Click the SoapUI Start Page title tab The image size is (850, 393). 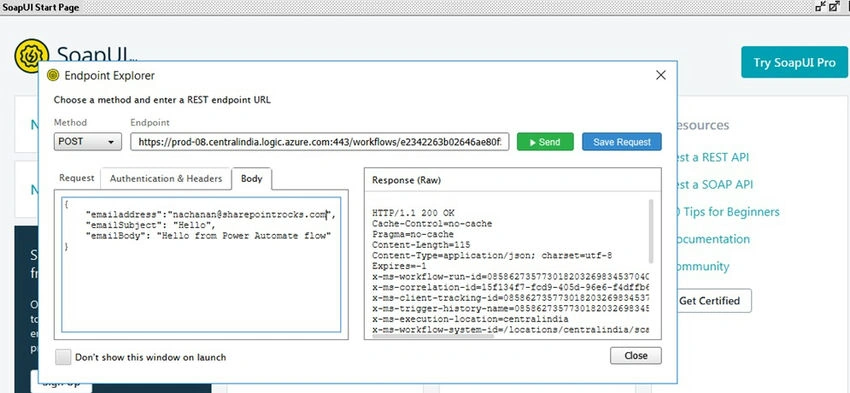pyautogui.click(x=41, y=7)
